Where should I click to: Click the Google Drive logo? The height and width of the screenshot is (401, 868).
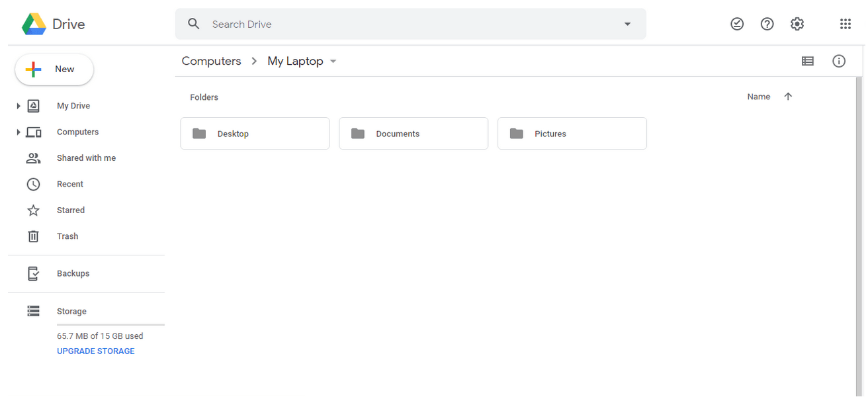click(x=34, y=24)
